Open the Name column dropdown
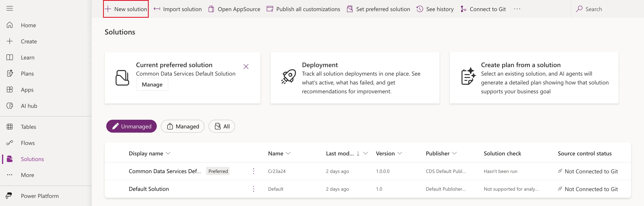This screenshot has width=644, height=206. coord(288,153)
